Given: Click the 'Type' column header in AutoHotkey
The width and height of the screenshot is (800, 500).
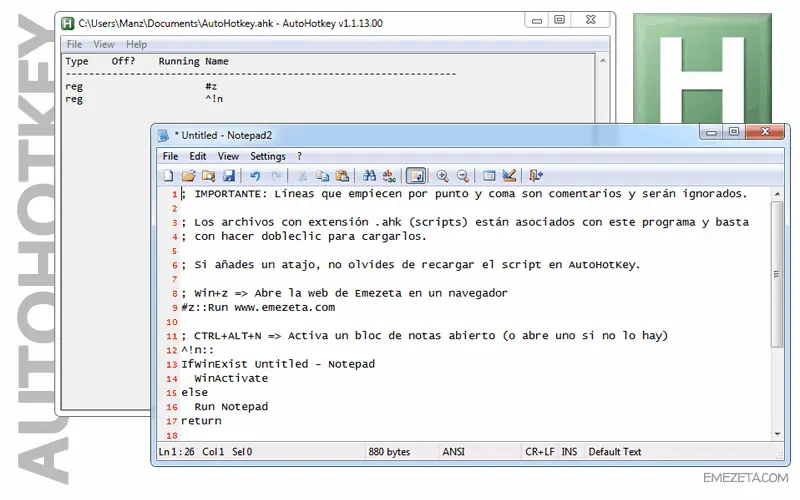Looking at the screenshot, I should click(x=77, y=61).
